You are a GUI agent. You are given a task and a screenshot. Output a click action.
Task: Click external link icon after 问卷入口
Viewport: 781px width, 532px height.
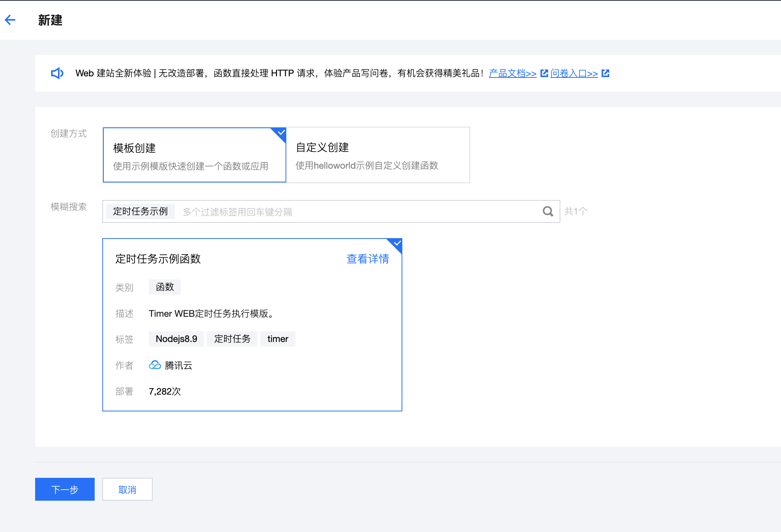click(605, 73)
